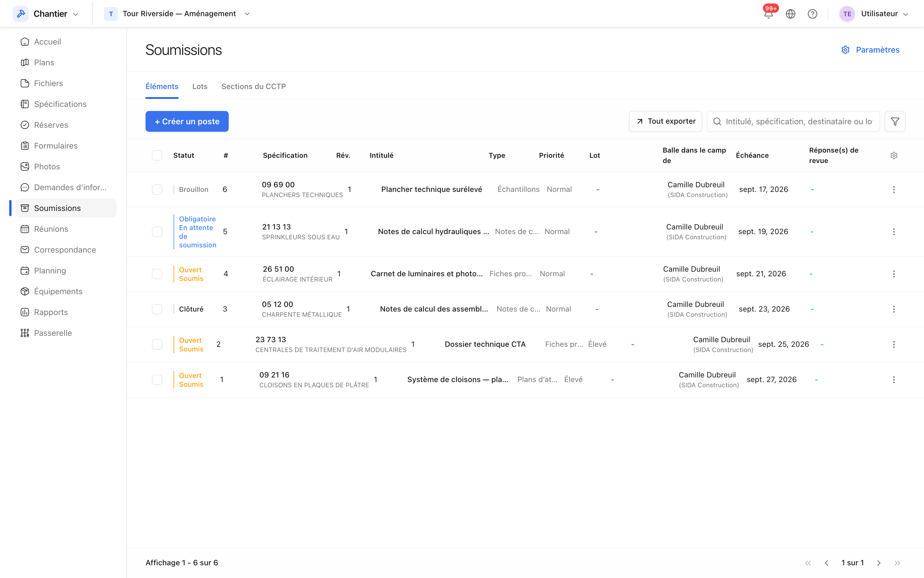Select the Éléments tab
The image size is (924, 578).
pos(162,86)
